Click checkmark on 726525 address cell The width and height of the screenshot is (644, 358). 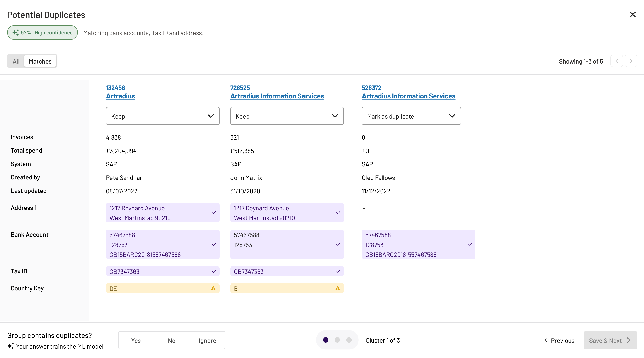(338, 213)
